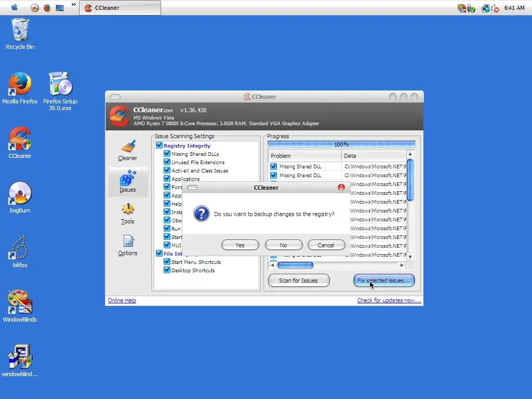Uncheck first Missing Shared DLL result row
The image size is (532, 399).
[x=273, y=166]
